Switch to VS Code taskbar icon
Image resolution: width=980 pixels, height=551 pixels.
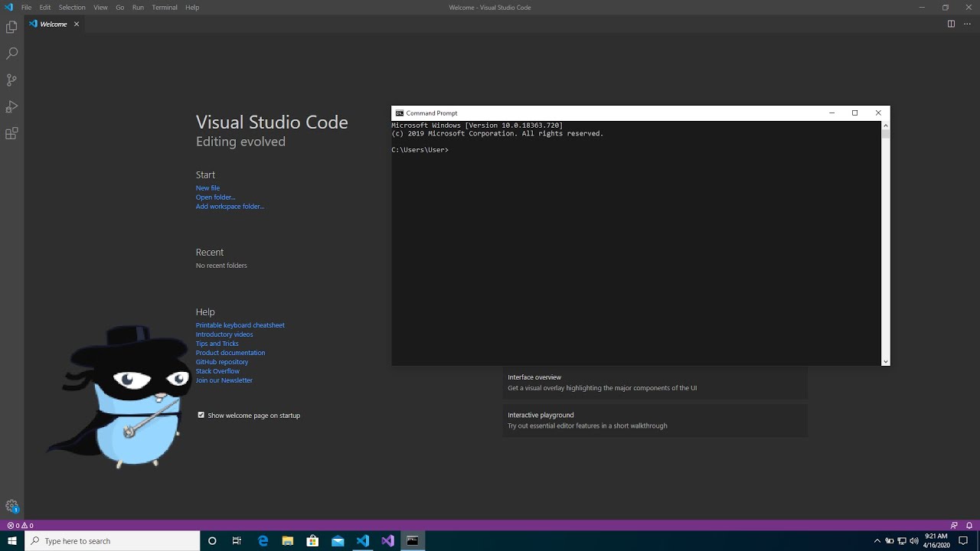363,541
